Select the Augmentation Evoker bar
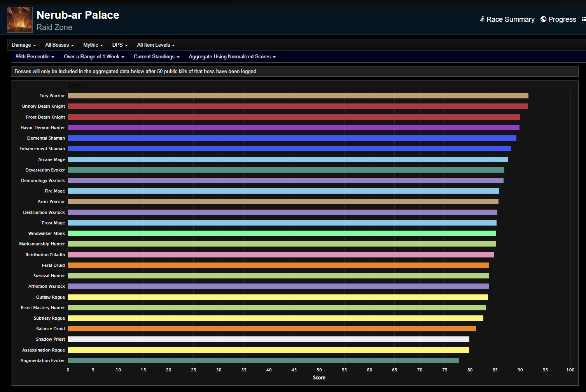 point(264,360)
